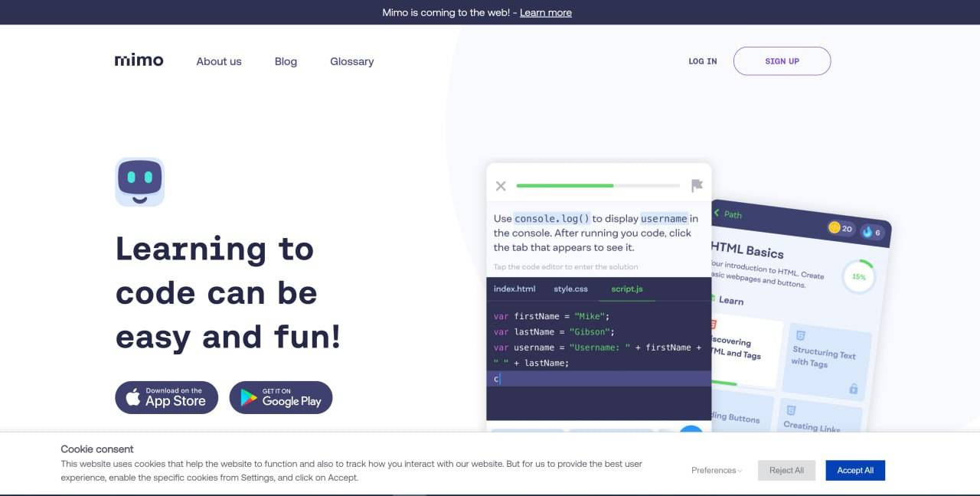Image resolution: width=980 pixels, height=496 pixels.
Task: Click the Cookie consent heading
Action: point(97,449)
